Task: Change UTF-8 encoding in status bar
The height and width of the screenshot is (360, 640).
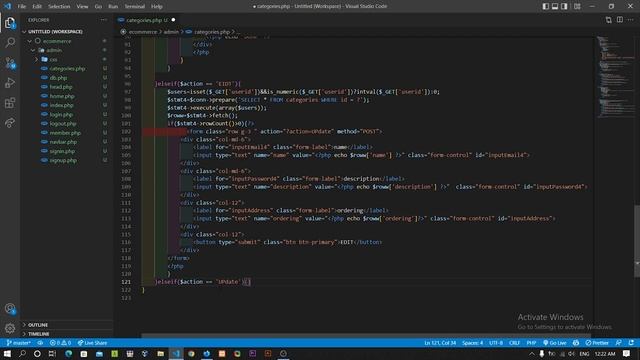Action: tap(496, 343)
